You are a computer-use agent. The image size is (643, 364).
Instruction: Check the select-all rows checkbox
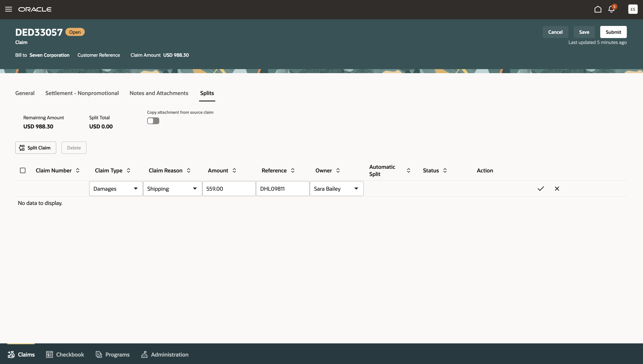click(23, 171)
